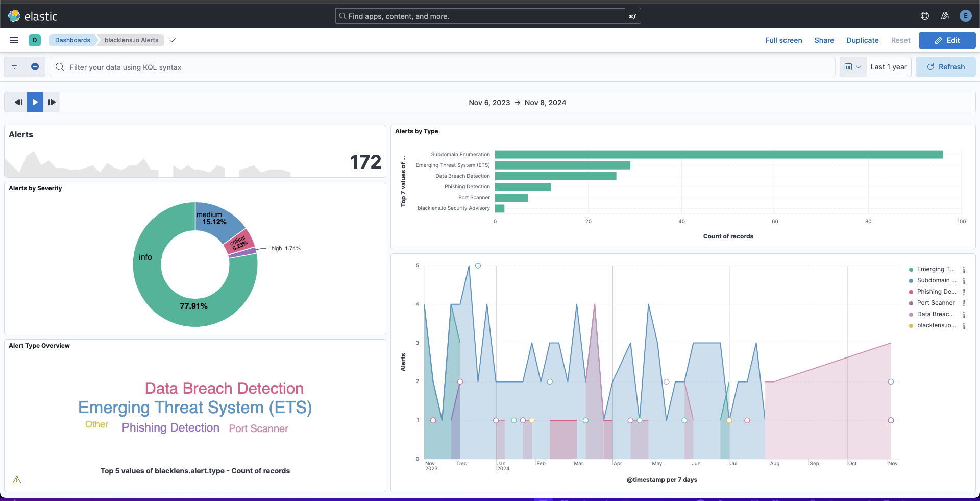
Task: Hide the Emerging Threat series from the legend
Action: (936, 269)
